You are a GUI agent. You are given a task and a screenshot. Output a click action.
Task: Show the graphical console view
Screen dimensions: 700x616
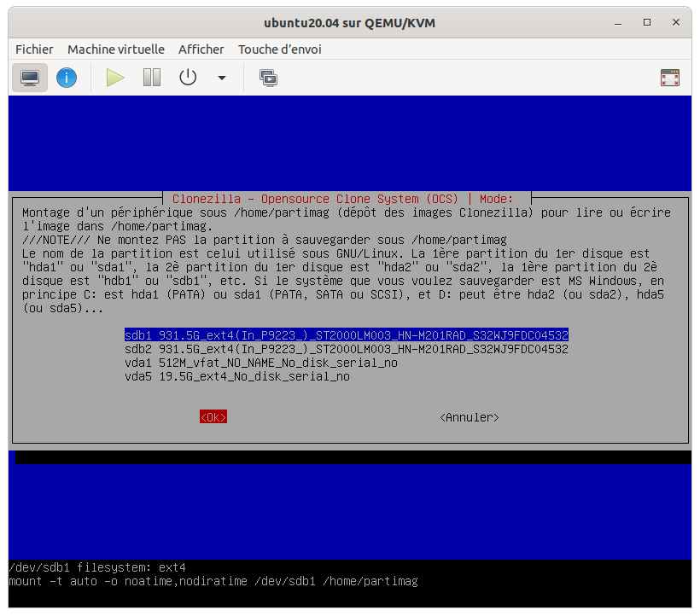(30, 78)
